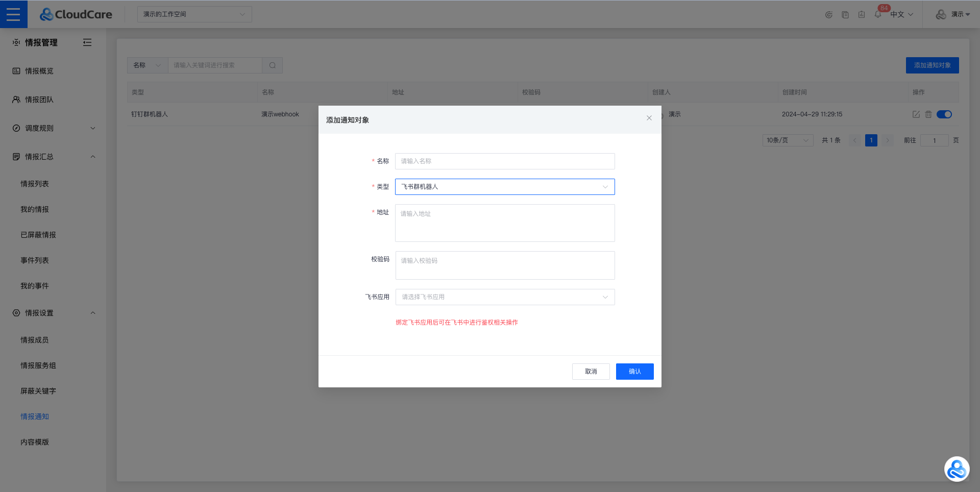980x492 pixels.
Task: Open the 10条/页 page size dropdown
Action: pos(788,140)
